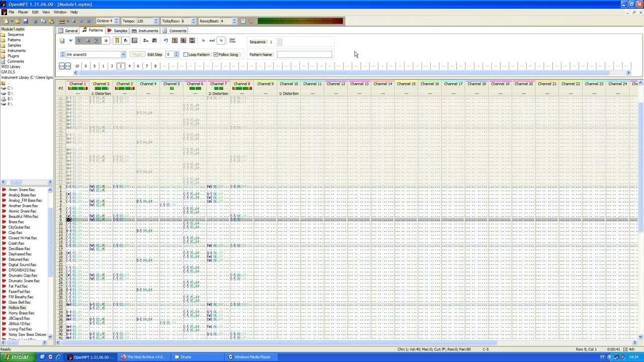Image resolution: width=644 pixels, height=362 pixels.
Task: Open the View menu
Action: [46, 12]
